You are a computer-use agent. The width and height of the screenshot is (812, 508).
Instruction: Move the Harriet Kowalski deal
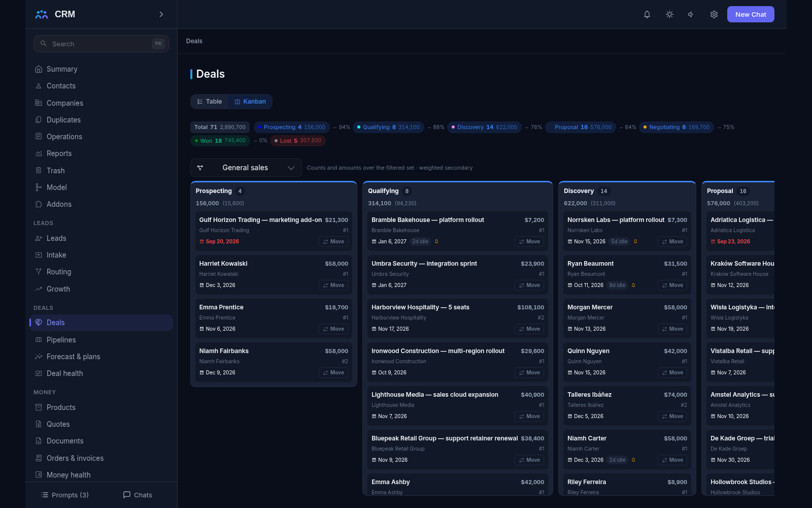(333, 285)
